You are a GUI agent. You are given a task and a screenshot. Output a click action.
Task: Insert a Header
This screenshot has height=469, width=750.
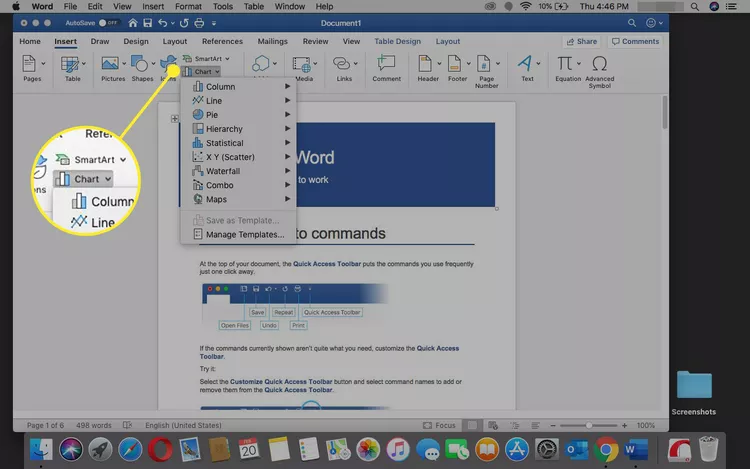tap(426, 68)
